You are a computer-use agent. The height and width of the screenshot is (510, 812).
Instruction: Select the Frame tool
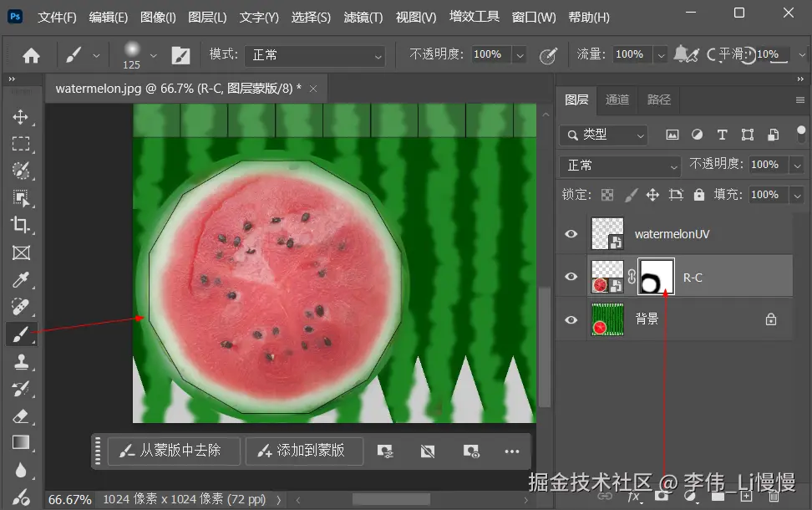(21, 253)
